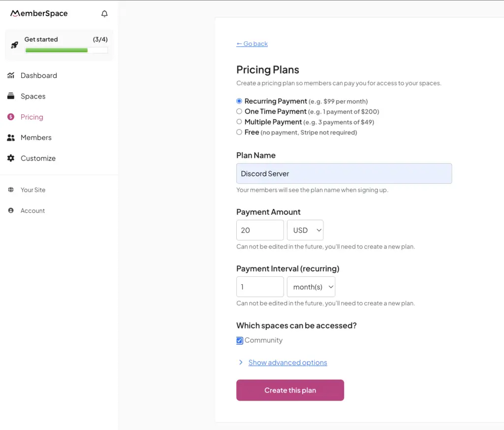
Task: Click the Members people icon
Action: 11,137
